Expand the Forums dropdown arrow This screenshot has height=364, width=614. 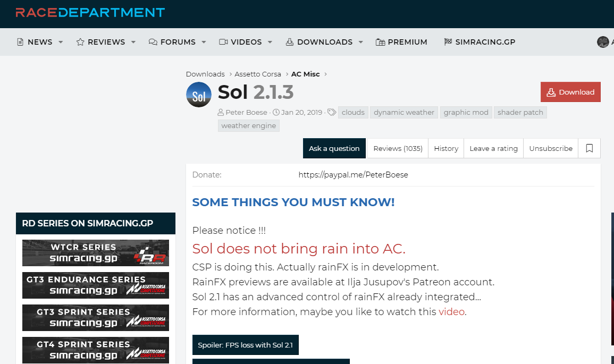click(204, 42)
